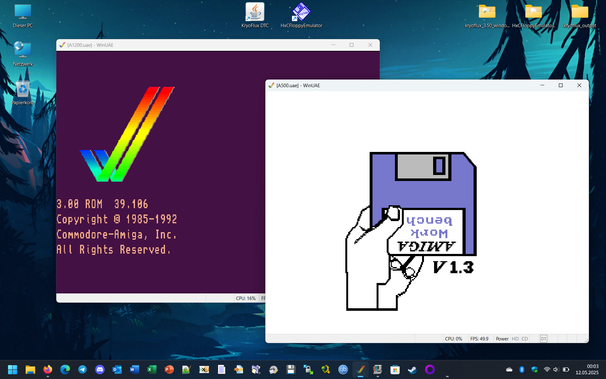Minimize the A500 WinUAE window
The height and width of the screenshot is (379, 606).
tap(542, 85)
